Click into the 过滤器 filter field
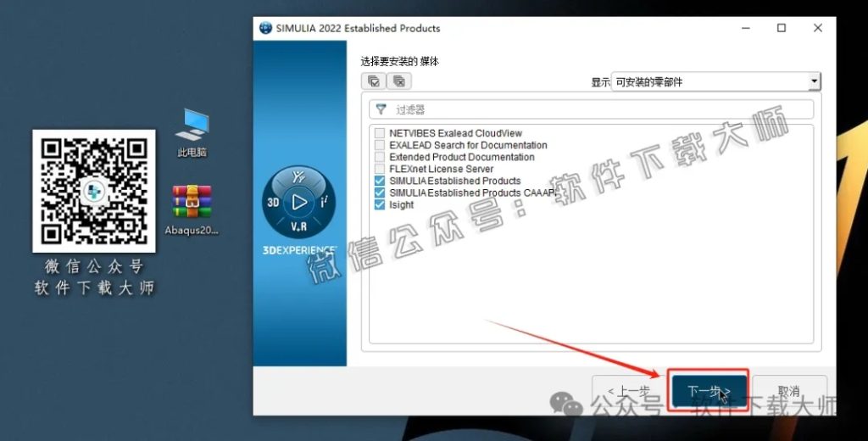The image size is (868, 441). tap(591, 109)
